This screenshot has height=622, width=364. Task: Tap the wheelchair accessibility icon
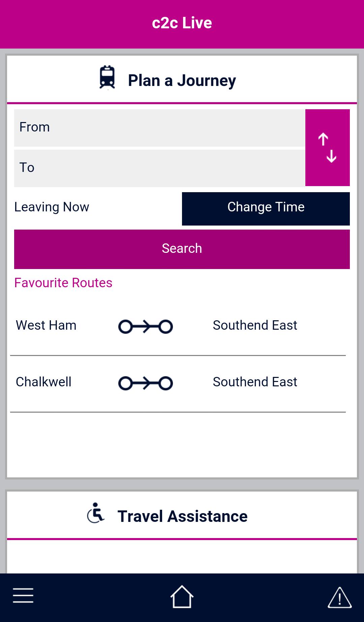click(96, 513)
